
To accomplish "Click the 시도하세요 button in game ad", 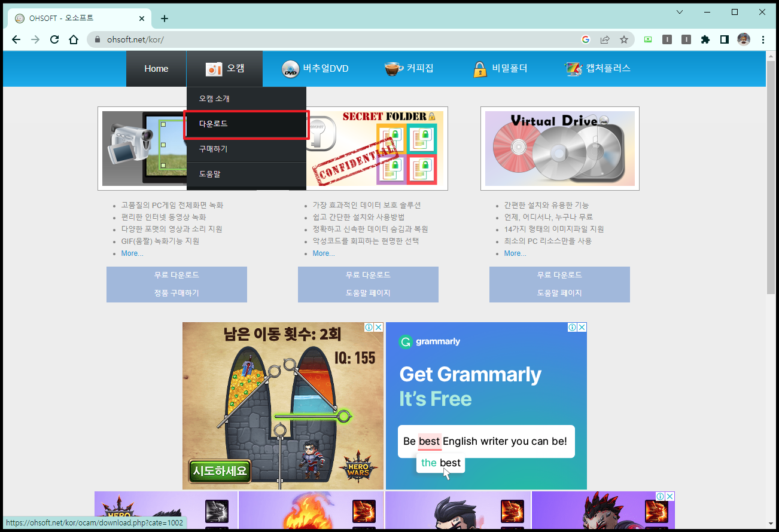I will [x=220, y=471].
